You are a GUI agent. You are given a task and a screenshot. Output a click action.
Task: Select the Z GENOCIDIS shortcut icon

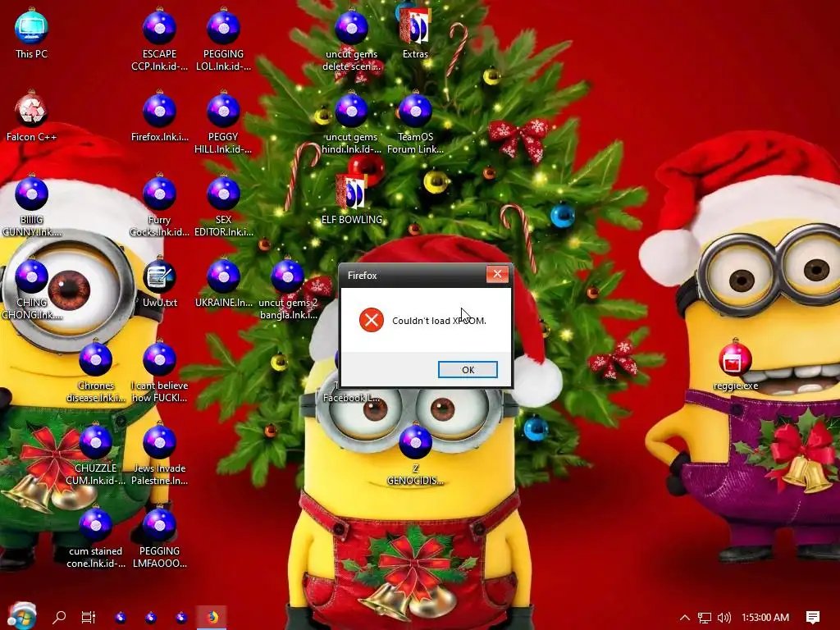[x=415, y=454]
